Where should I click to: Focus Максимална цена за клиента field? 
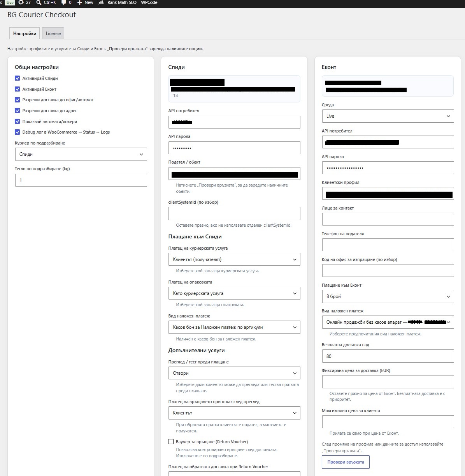pos(388,421)
